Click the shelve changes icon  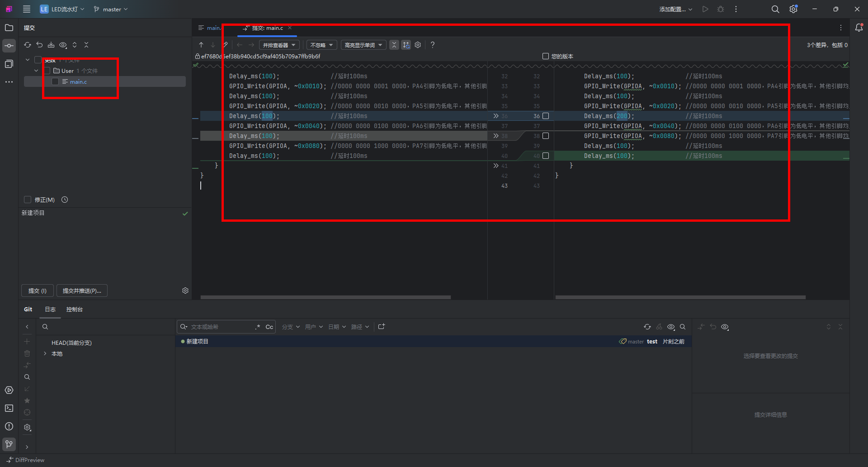point(51,45)
